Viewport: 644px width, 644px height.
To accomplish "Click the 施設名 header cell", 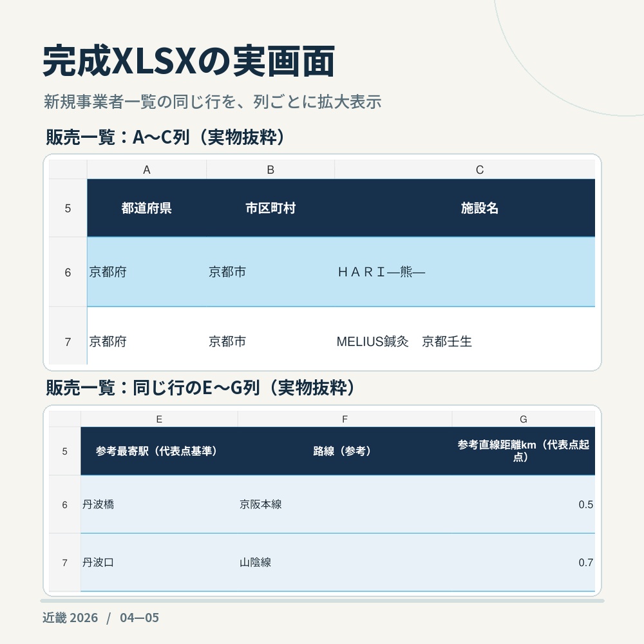I will (x=464, y=208).
